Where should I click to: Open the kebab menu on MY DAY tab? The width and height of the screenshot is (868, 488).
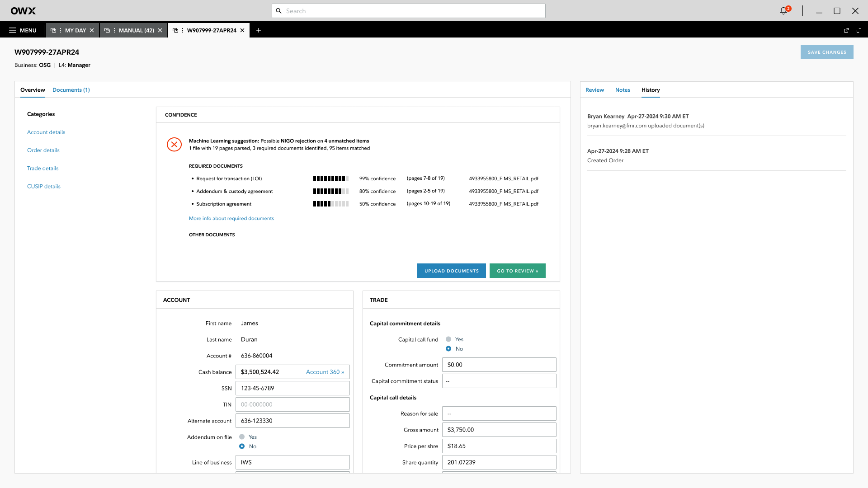click(x=61, y=30)
